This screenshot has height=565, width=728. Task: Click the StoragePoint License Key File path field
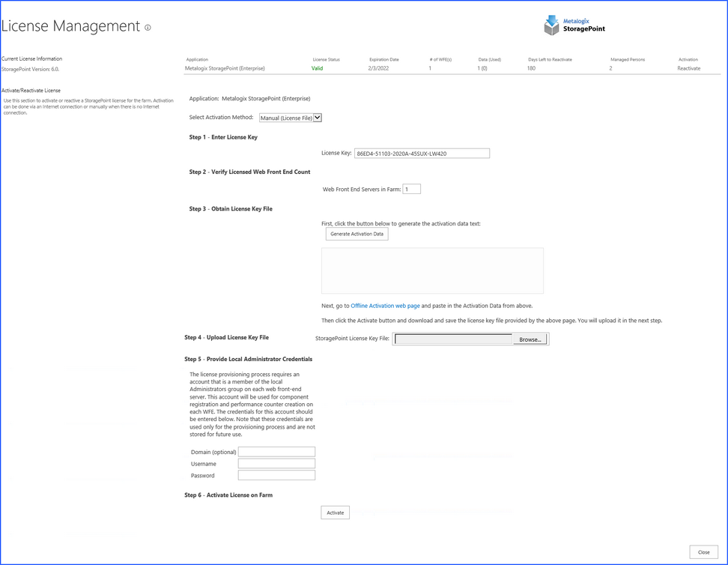click(453, 339)
